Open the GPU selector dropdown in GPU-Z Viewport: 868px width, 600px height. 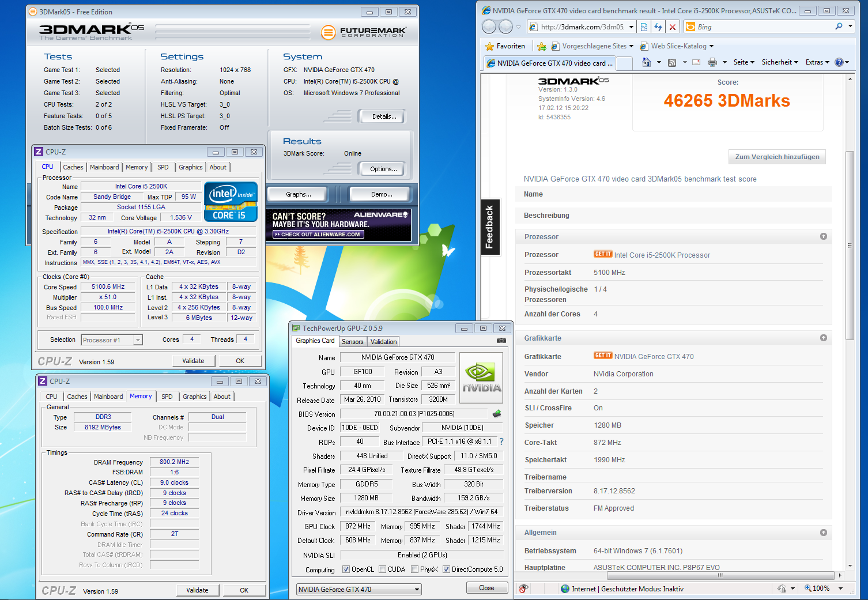[x=417, y=590]
